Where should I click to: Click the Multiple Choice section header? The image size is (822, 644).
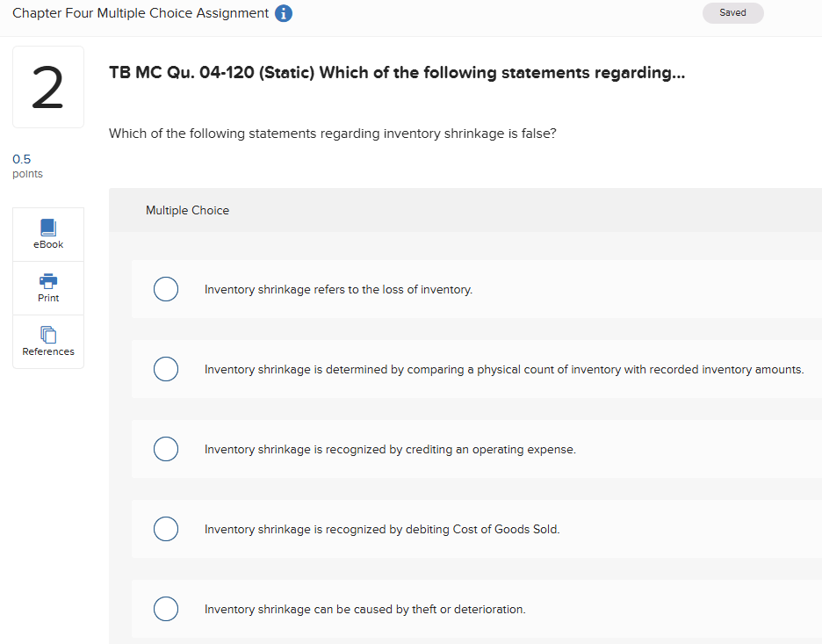pyautogui.click(x=187, y=210)
